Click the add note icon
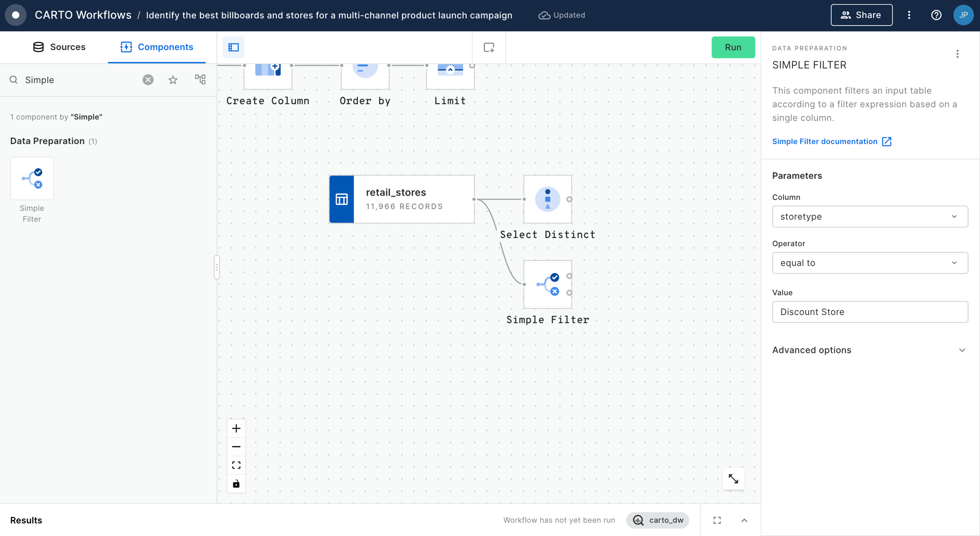Viewport: 980px width, 536px height. (x=489, y=47)
